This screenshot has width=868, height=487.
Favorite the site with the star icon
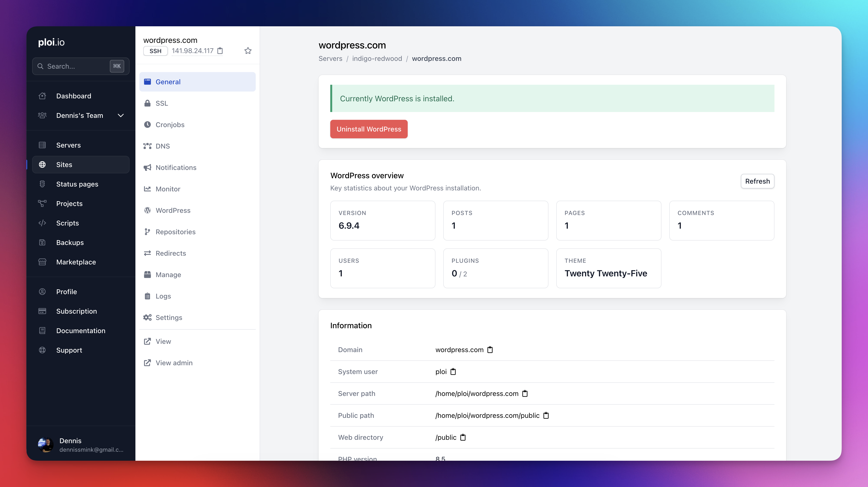248,51
